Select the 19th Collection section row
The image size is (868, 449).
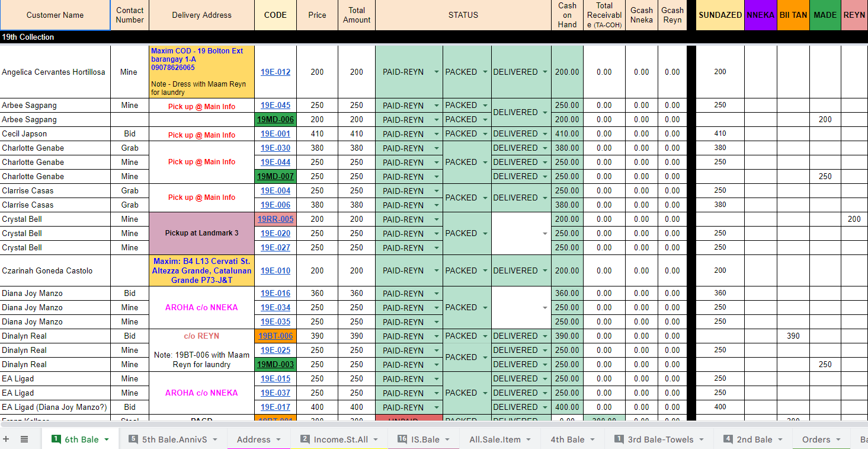tap(434, 37)
